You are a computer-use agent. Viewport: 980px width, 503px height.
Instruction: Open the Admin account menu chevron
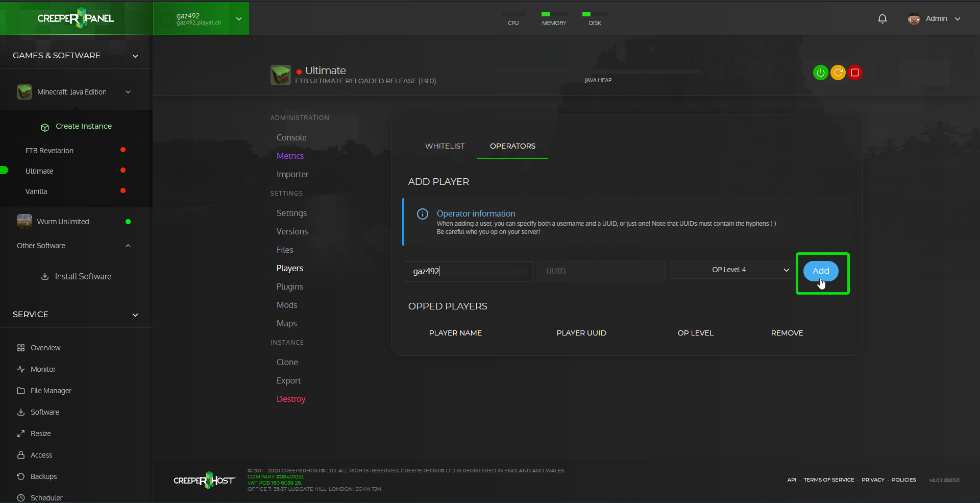(x=958, y=19)
